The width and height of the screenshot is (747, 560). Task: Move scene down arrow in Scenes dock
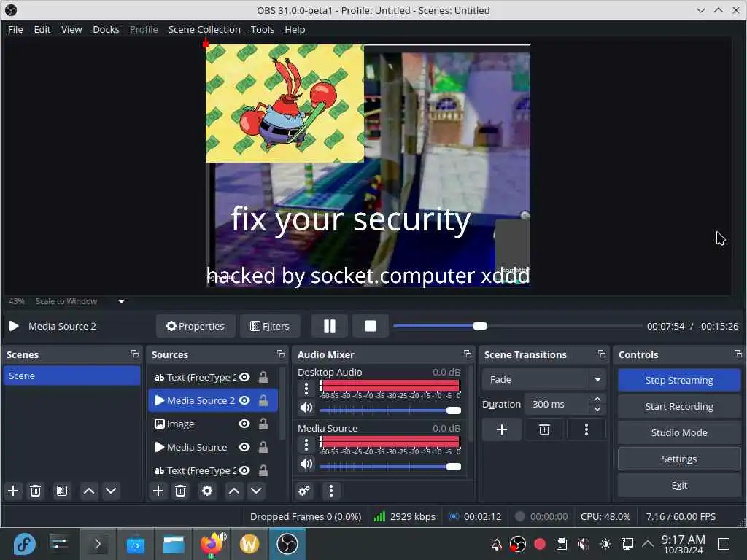111,491
